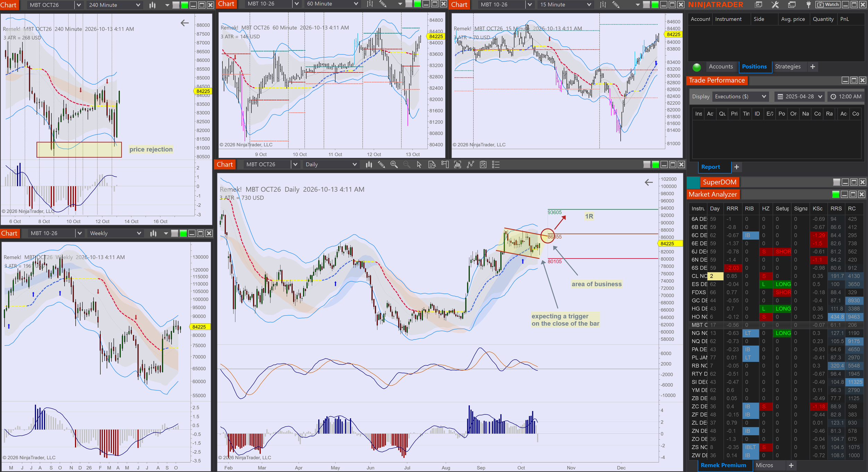868x472 pixels.
Task: Toggle gray link button on 60 Minute chart
Action: [409, 4]
